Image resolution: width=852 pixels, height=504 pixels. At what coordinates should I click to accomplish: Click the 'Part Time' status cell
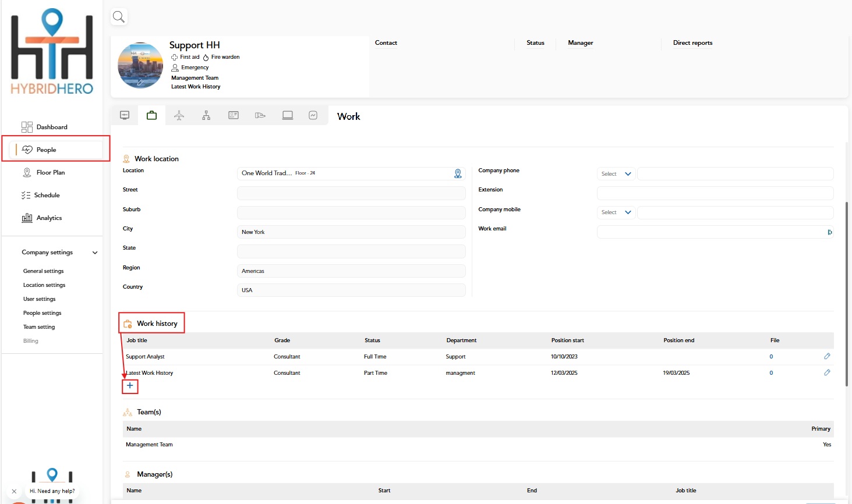pyautogui.click(x=376, y=373)
